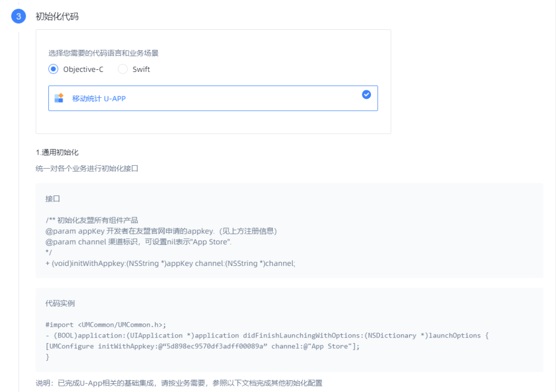Click the 统一对各个业务进行初始化接口 text

87,168
